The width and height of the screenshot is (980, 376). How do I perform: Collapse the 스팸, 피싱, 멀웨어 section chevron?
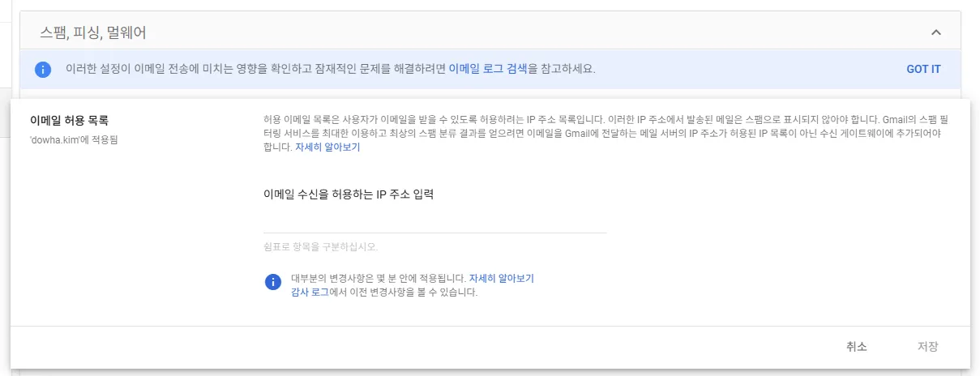click(936, 32)
